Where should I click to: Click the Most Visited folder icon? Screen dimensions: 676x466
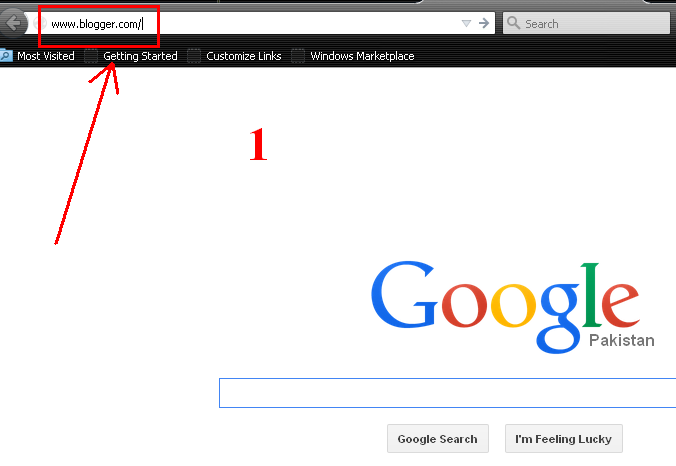point(6,56)
